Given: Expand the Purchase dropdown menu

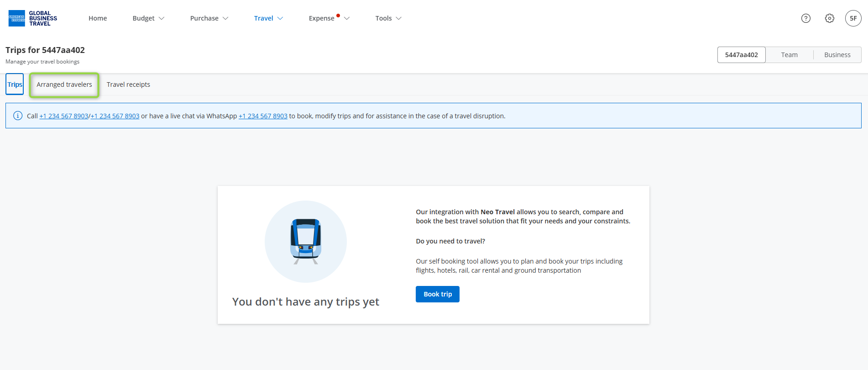Looking at the screenshot, I should coord(209,18).
